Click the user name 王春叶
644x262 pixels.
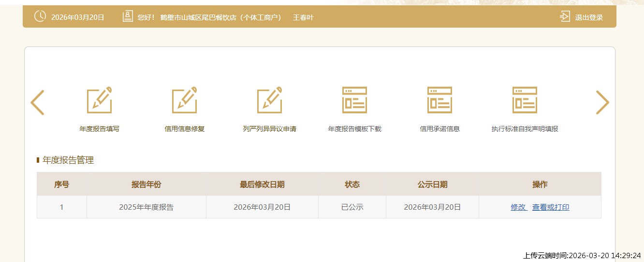point(303,17)
